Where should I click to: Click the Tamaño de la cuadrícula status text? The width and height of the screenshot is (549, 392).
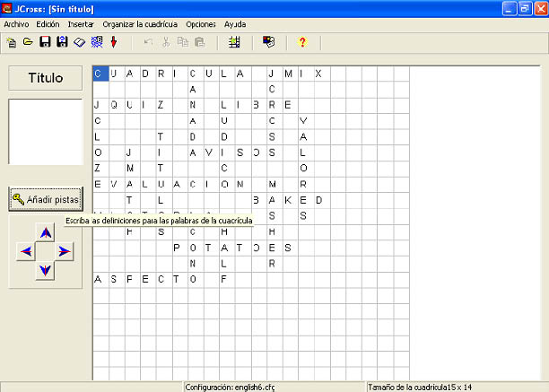[420, 388]
